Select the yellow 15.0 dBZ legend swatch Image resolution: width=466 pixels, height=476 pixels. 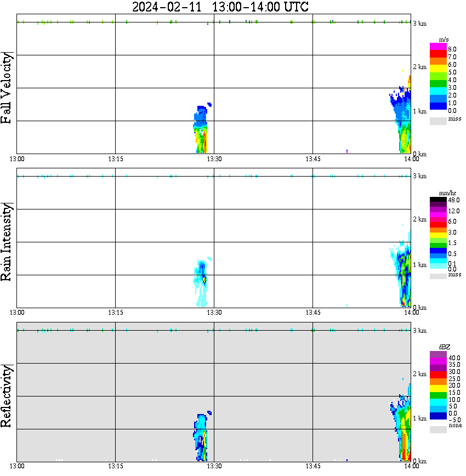coord(438,389)
